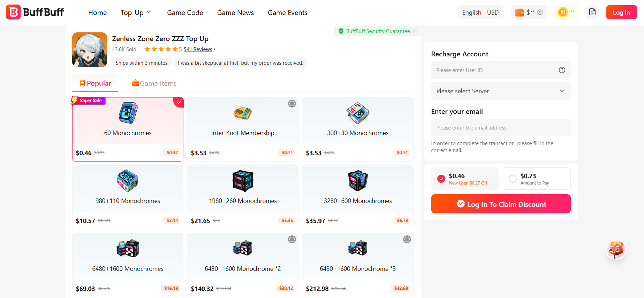Click the gold coin balance icon
The width and height of the screenshot is (644, 298).
pos(562,12)
